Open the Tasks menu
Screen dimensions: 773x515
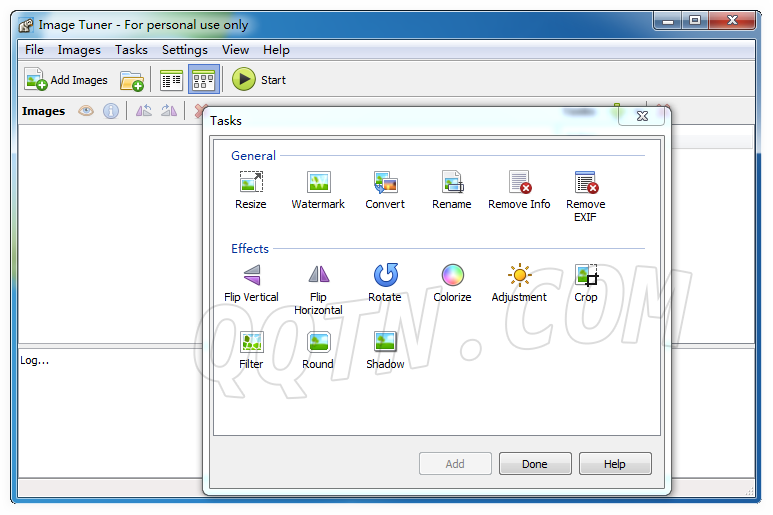coord(131,50)
